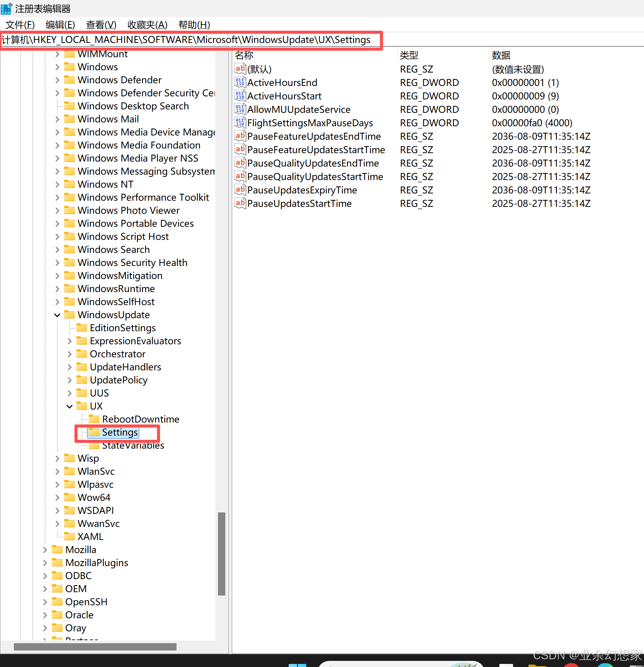Screen dimensions: 644x667
Task: Click the tree pane horizontal scrollbar thumb
Action: (x=95, y=647)
